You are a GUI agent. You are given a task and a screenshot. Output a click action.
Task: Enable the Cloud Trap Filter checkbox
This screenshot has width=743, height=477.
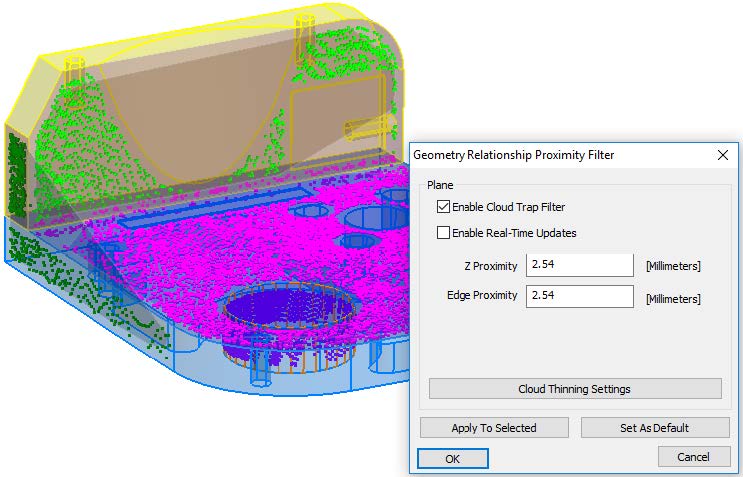click(443, 207)
